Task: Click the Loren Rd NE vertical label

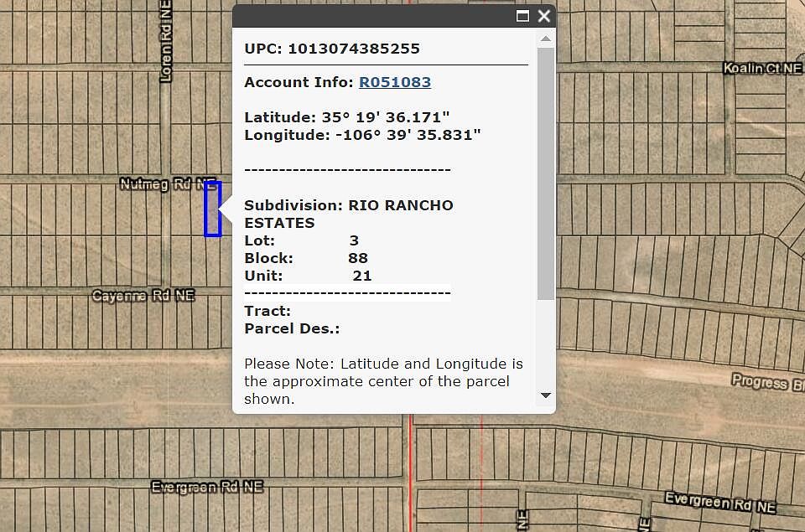Action: [166, 40]
